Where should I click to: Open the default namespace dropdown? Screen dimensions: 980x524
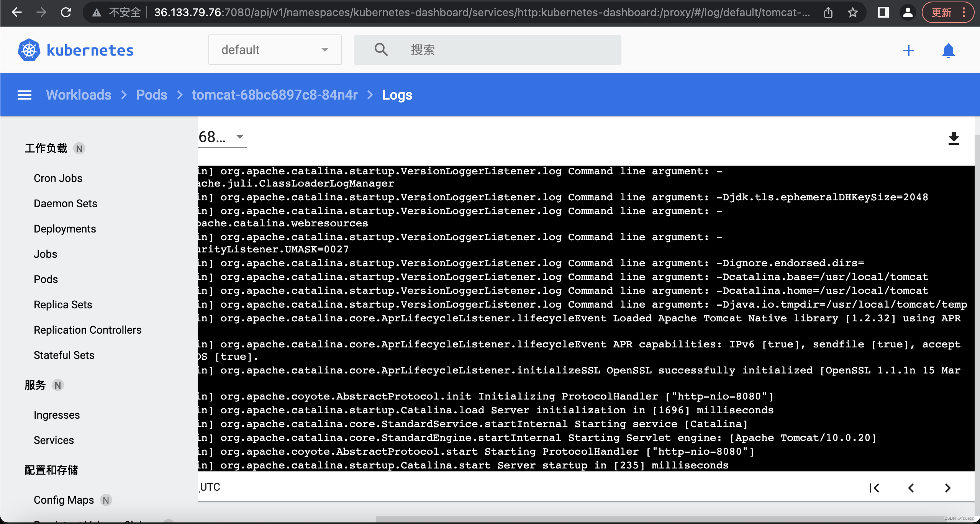[x=275, y=50]
